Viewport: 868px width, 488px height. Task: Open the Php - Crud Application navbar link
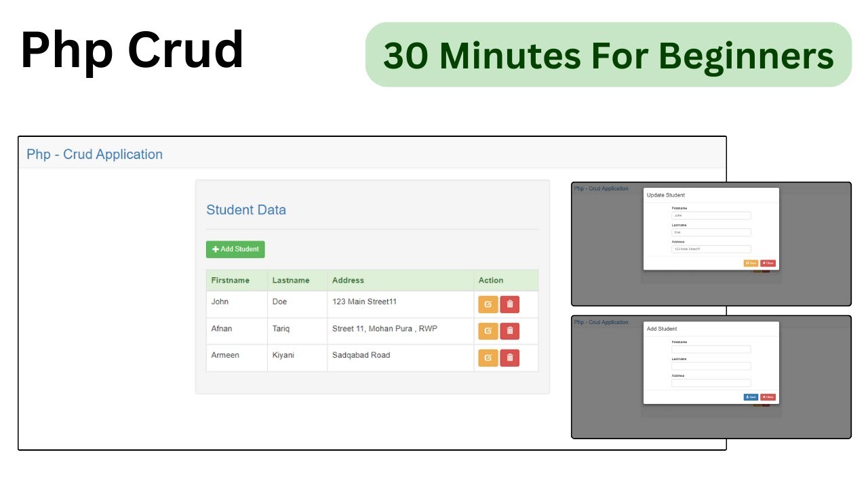point(94,154)
